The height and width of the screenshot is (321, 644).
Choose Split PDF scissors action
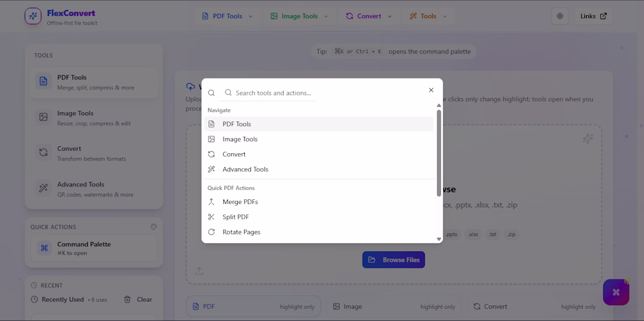(235, 217)
